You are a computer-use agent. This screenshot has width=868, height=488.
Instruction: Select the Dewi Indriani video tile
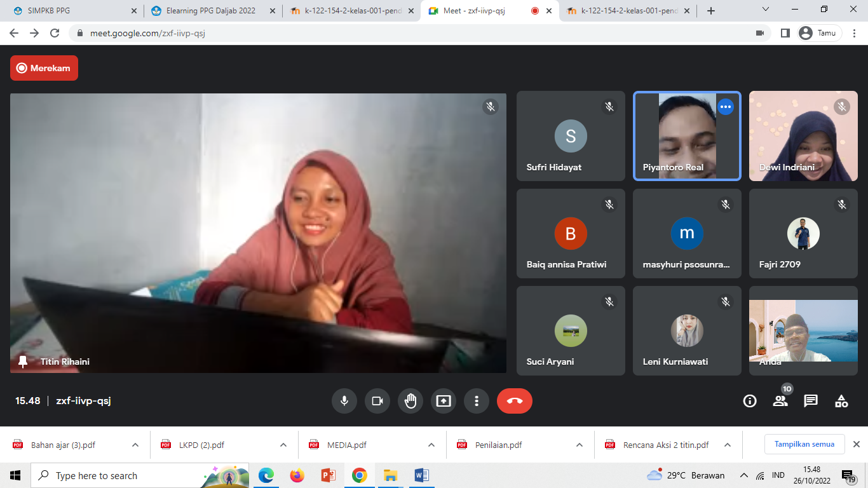(803, 136)
